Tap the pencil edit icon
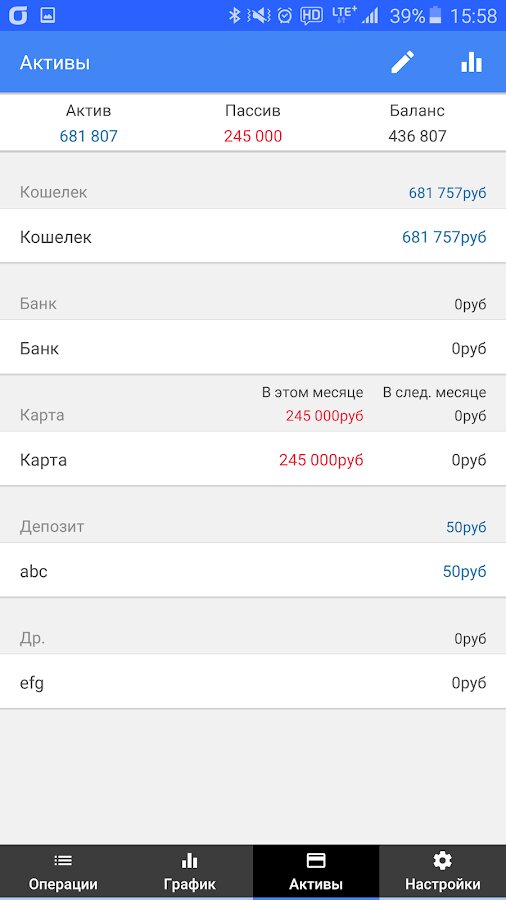The height and width of the screenshot is (900, 506). pos(402,62)
